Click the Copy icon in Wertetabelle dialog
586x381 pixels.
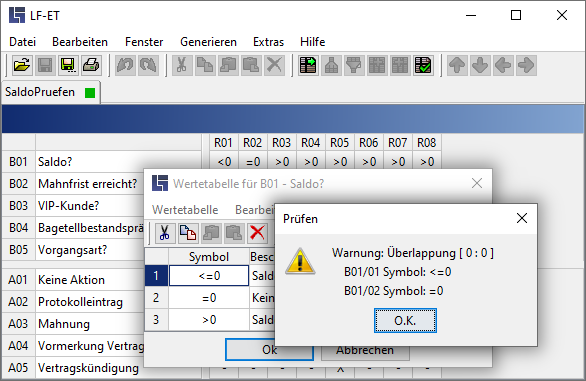188,233
